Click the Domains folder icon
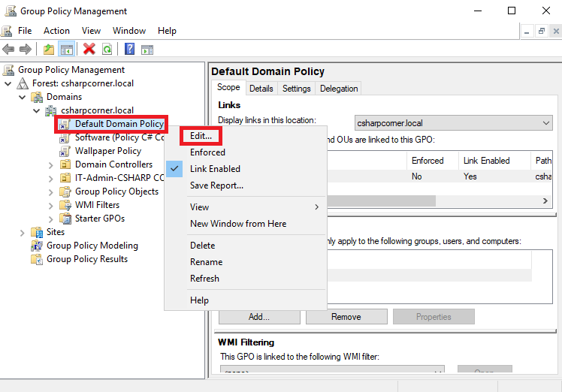Viewport: 562px width, 392px height. (37, 97)
